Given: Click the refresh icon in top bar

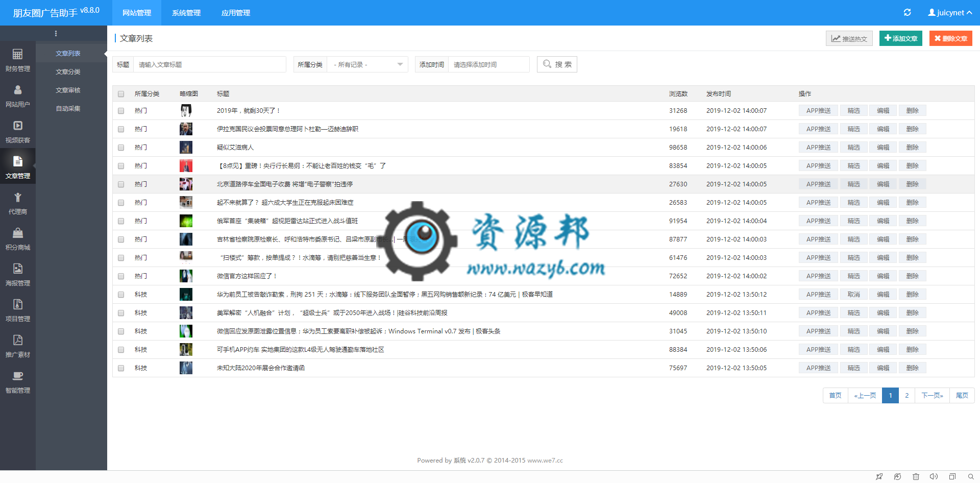Looking at the screenshot, I should pyautogui.click(x=907, y=13).
